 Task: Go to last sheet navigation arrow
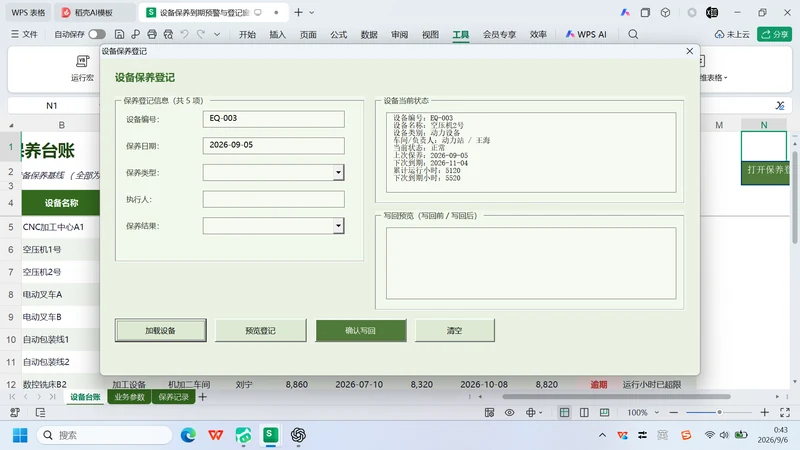(53, 397)
